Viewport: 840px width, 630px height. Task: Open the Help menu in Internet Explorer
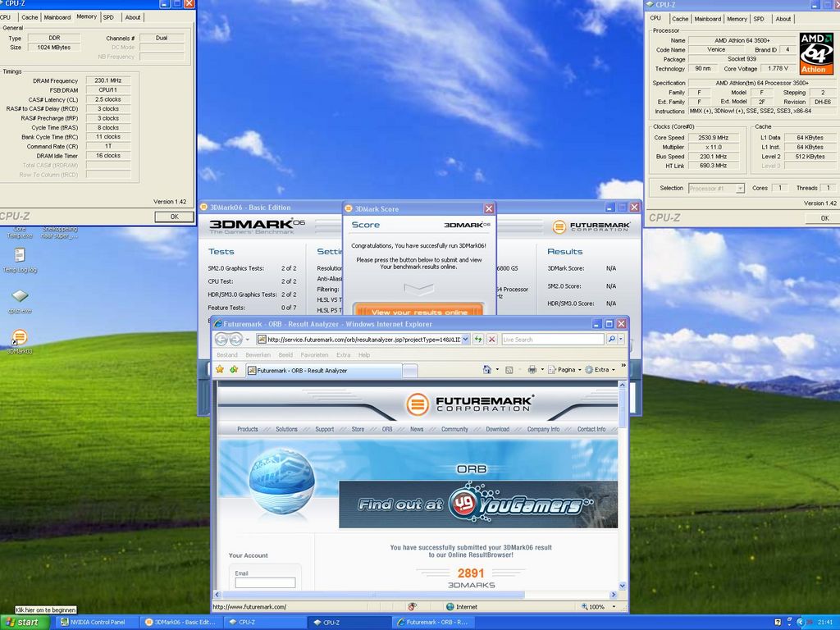click(364, 354)
